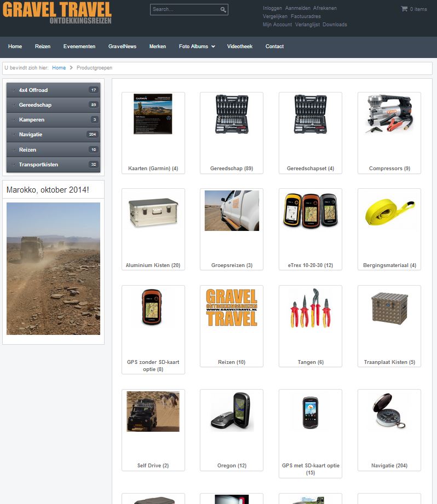This screenshot has width=437, height=504.
Task: Open the Factuuradres link
Action: (x=306, y=16)
